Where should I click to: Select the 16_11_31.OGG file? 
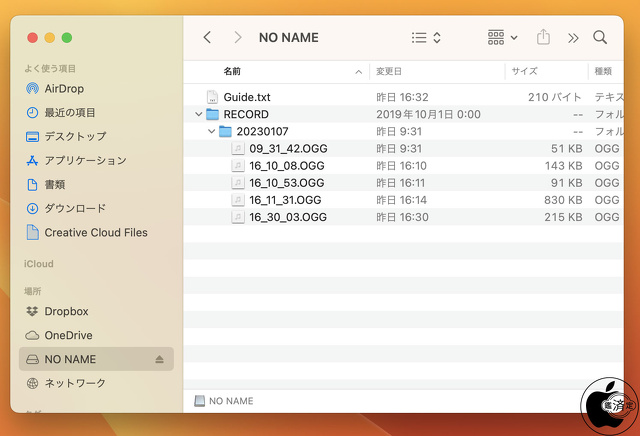(x=285, y=200)
